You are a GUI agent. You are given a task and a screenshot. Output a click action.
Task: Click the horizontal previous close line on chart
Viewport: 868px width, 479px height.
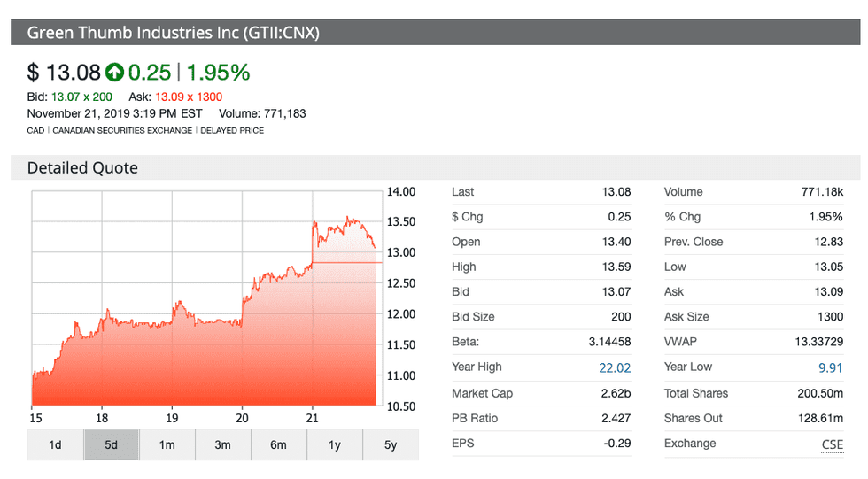347,262
